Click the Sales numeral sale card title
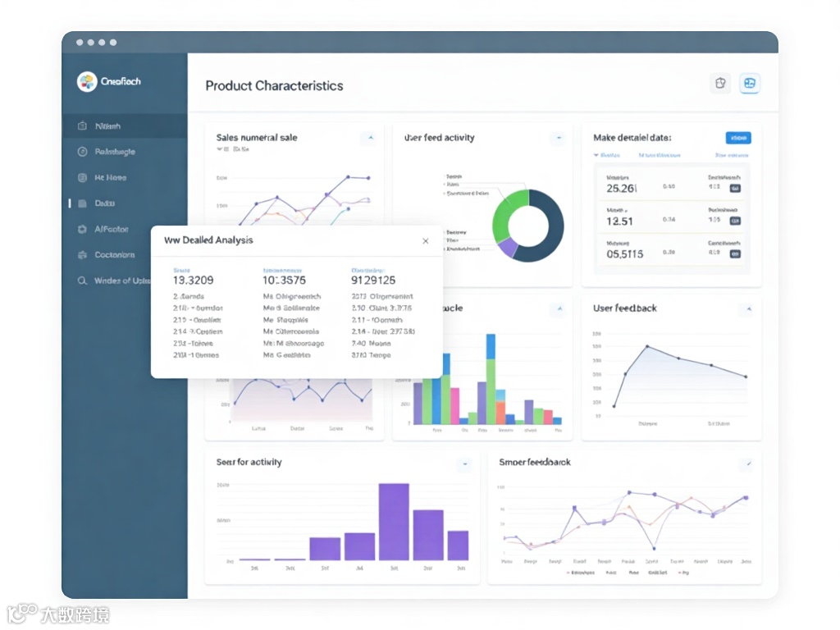The image size is (840, 630). click(257, 138)
